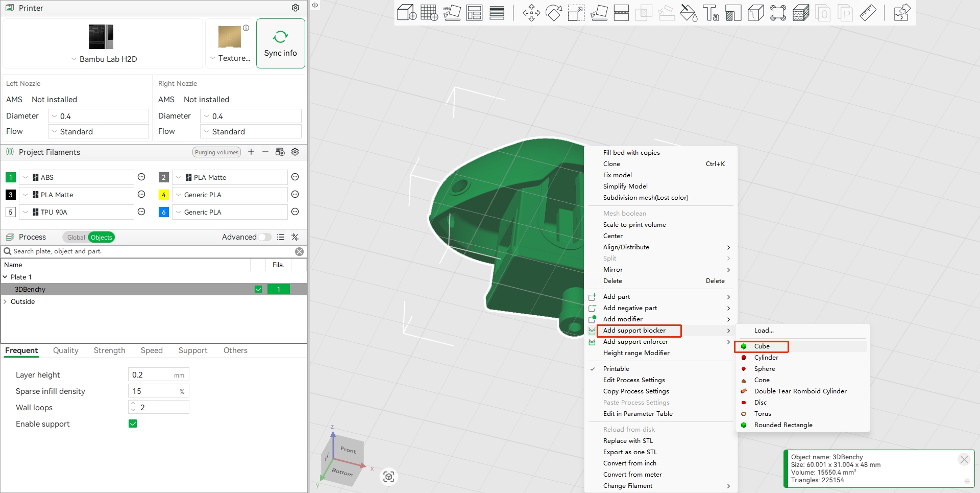Switch to the Quality tab
980x493 pixels.
pos(66,350)
